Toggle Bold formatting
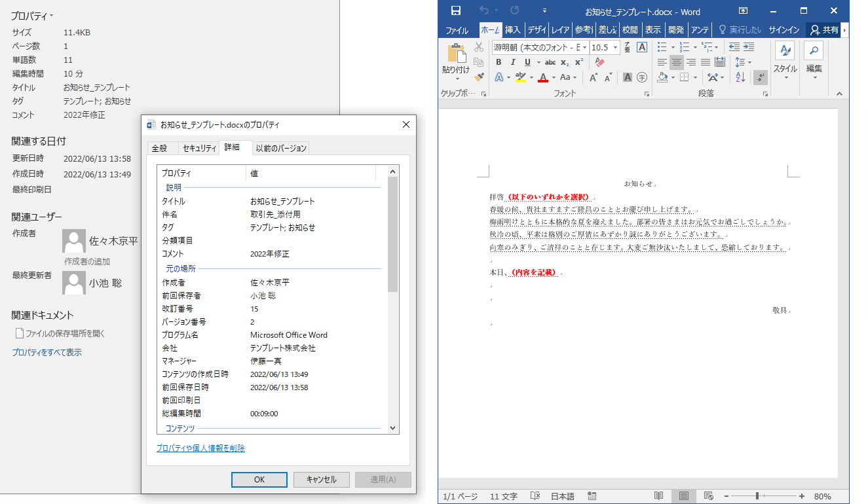This screenshot has width=868, height=504. click(x=499, y=62)
